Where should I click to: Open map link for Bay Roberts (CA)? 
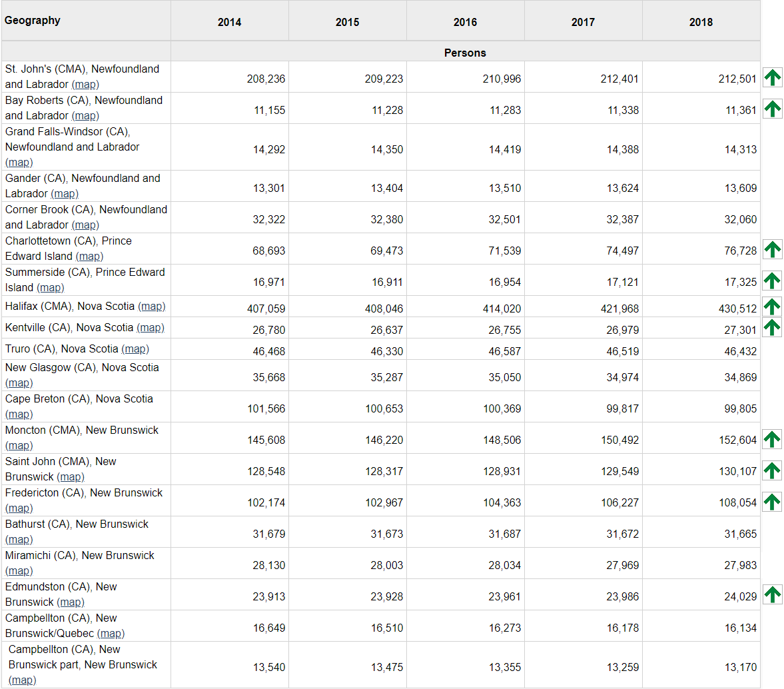85,116
